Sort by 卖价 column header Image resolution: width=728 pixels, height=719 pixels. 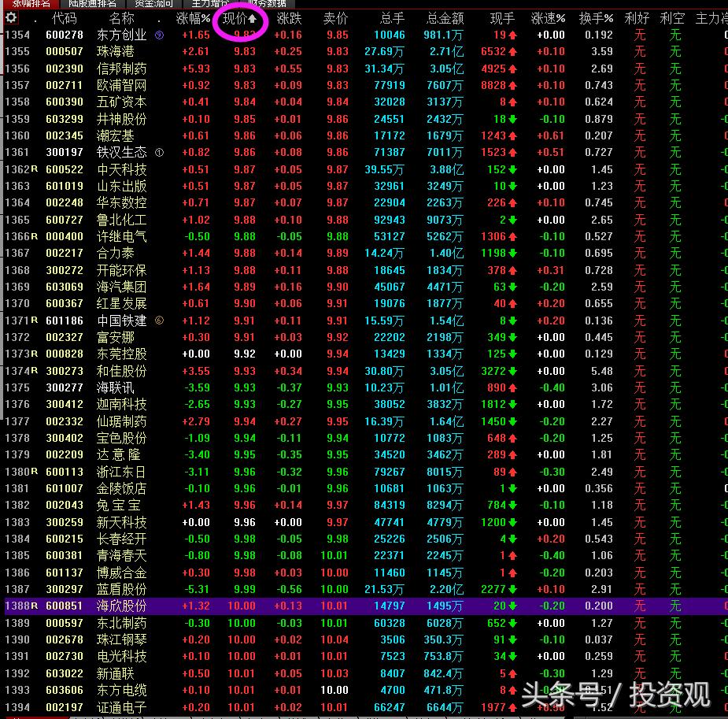point(335,19)
